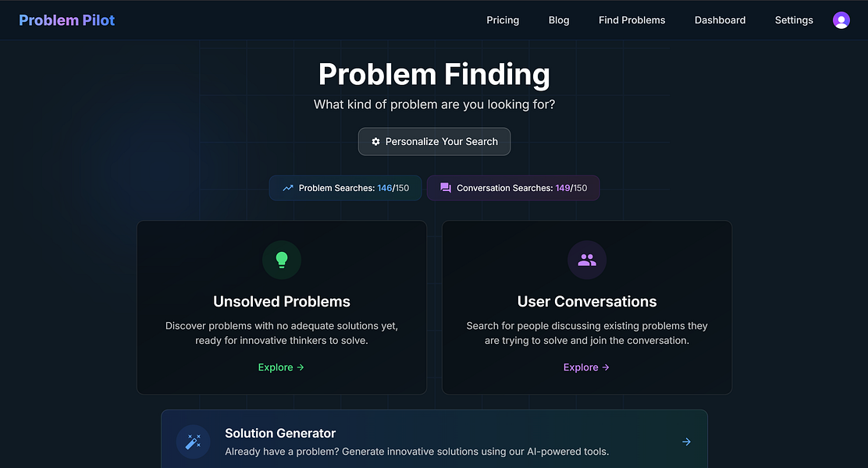Click the arrow on Solution Generator banner
The width and height of the screenshot is (868, 468).
[686, 441]
